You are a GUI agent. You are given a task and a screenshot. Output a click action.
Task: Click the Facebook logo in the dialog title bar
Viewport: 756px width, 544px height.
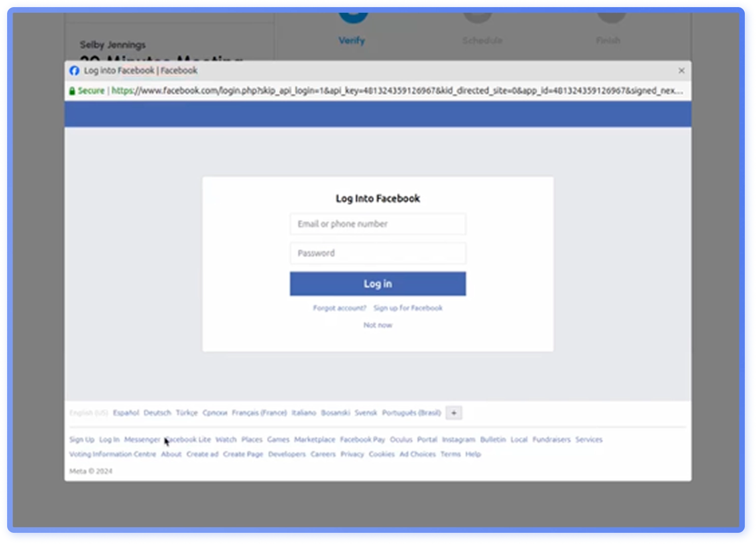click(74, 71)
